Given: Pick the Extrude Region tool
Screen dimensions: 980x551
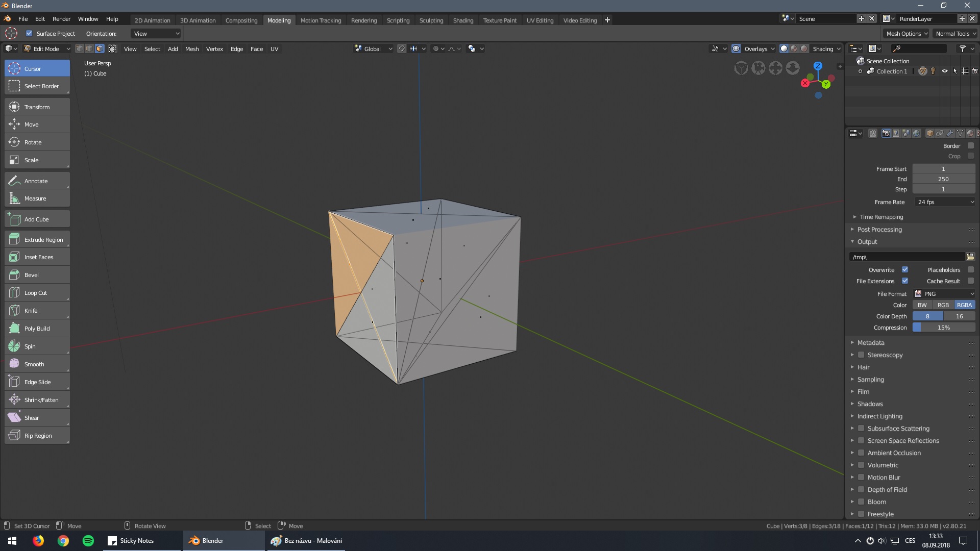Looking at the screenshot, I should (37, 240).
